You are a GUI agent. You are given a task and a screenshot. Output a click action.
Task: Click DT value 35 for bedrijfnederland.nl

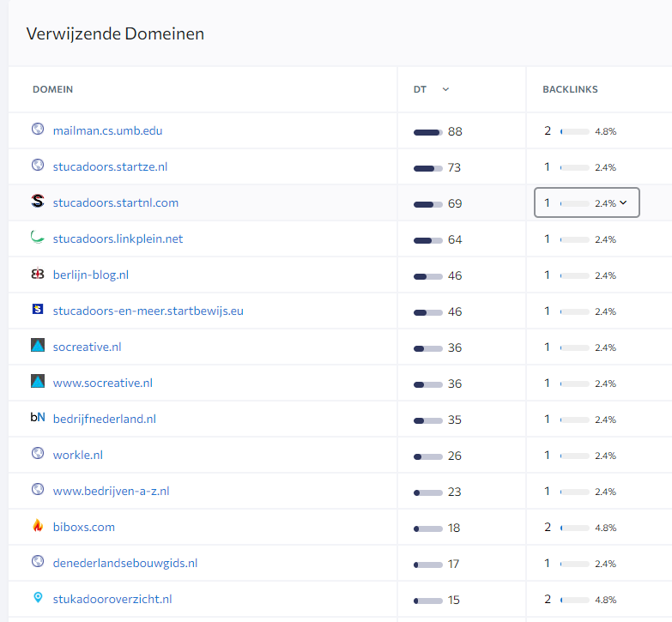455,420
